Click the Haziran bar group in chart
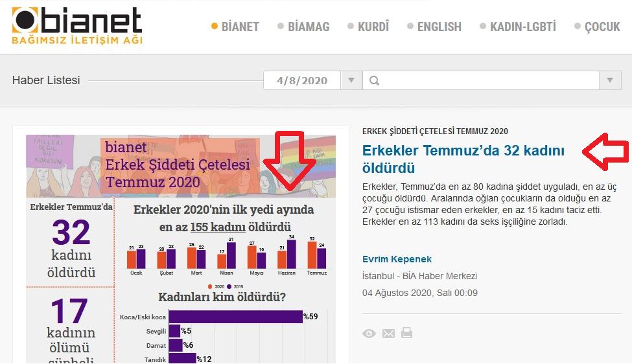The image size is (632, 364). (x=287, y=254)
